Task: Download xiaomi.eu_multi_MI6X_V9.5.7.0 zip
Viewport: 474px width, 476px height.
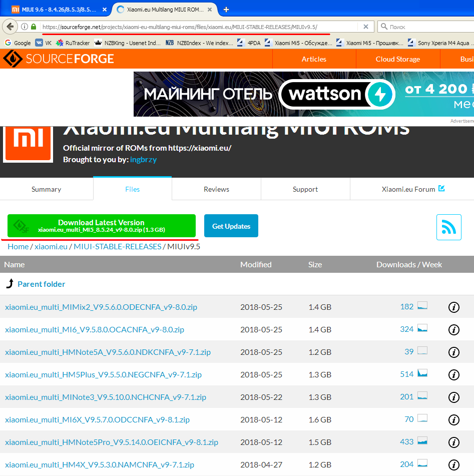Action: [97, 419]
